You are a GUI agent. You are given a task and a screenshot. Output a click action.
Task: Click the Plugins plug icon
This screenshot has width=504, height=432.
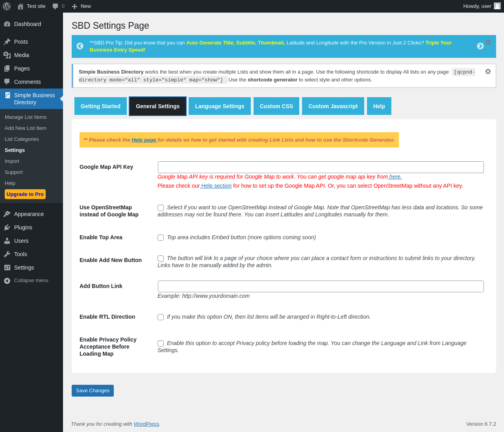click(x=7, y=227)
